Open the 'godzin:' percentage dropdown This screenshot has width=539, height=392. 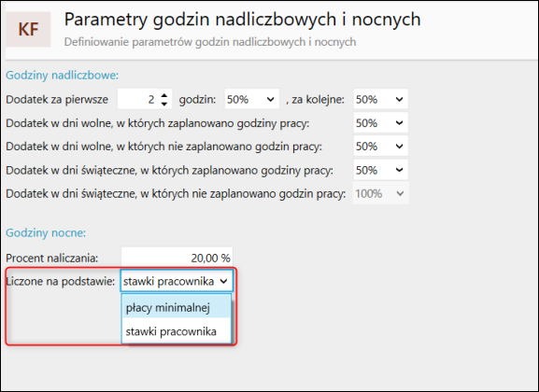click(x=251, y=99)
